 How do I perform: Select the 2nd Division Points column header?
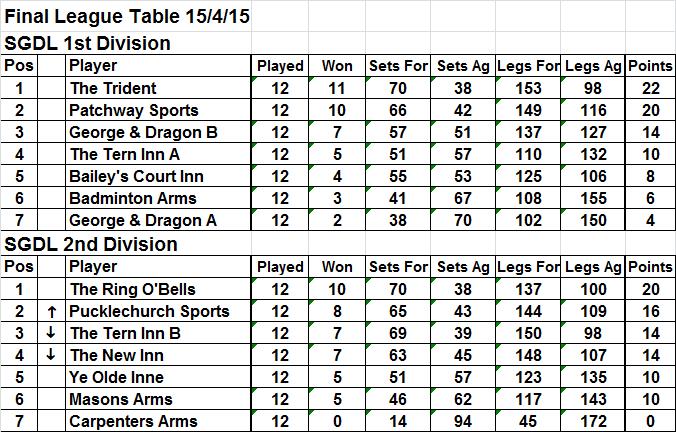tap(648, 267)
